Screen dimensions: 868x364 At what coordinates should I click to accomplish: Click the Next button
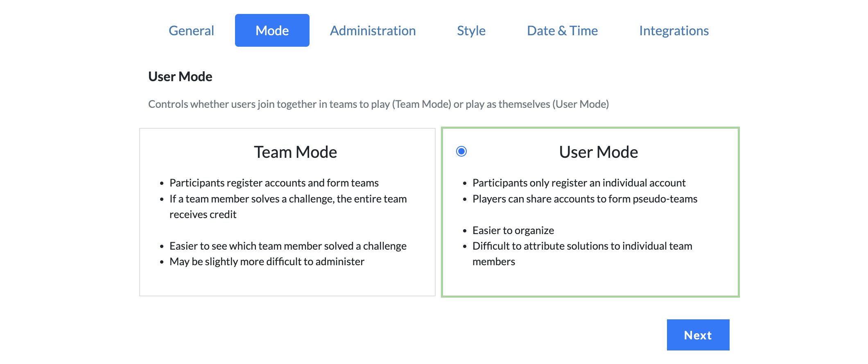pos(698,335)
